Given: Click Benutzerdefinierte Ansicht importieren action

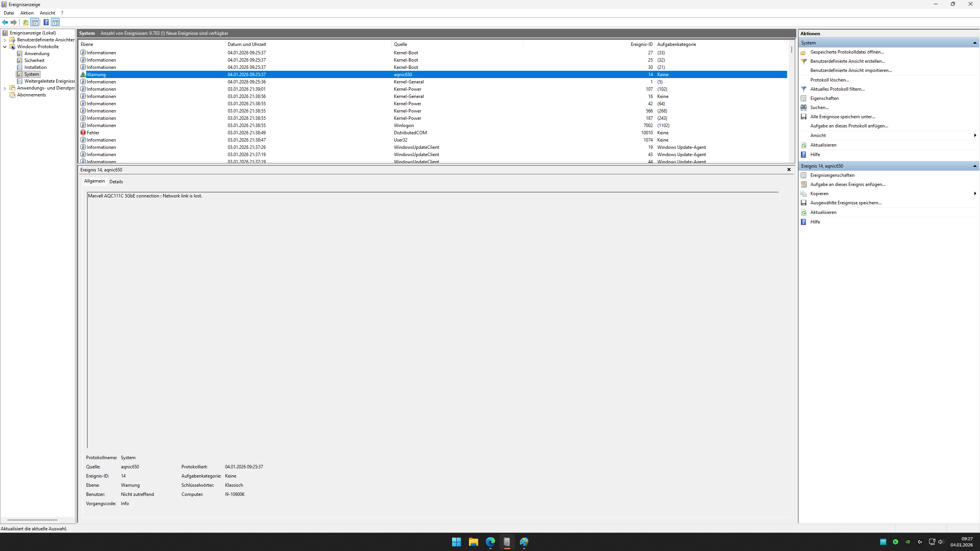Looking at the screenshot, I should (x=851, y=70).
